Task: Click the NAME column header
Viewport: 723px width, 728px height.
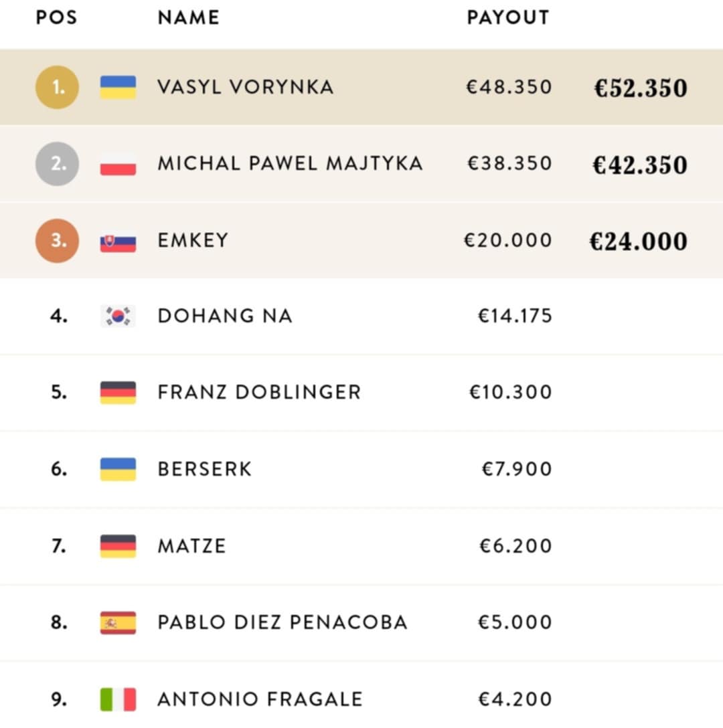Action: (188, 18)
